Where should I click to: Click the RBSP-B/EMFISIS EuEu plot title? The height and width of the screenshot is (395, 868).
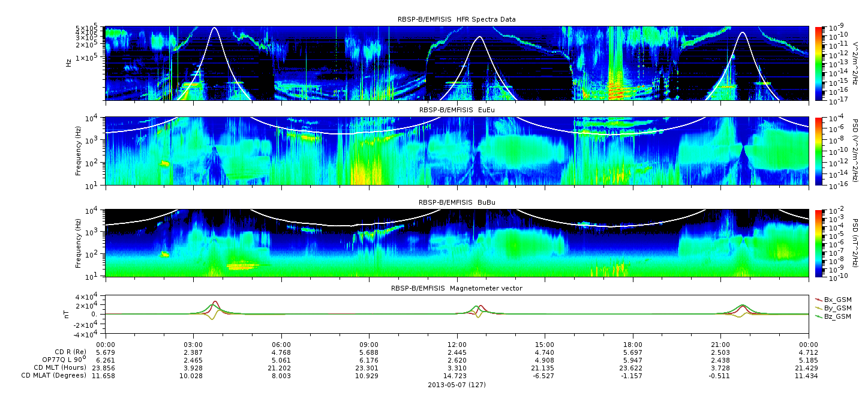456,110
